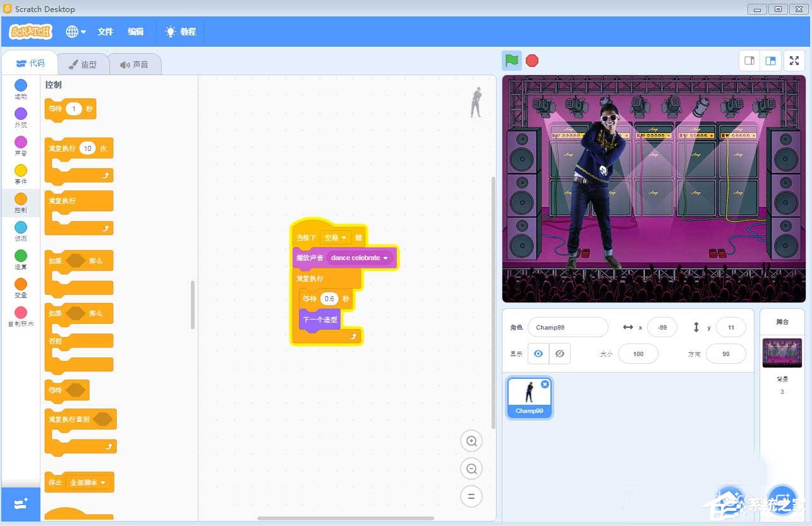This screenshot has width=812, height=526.
Task: Switch to the 造型 costumes tab
Action: 83,63
